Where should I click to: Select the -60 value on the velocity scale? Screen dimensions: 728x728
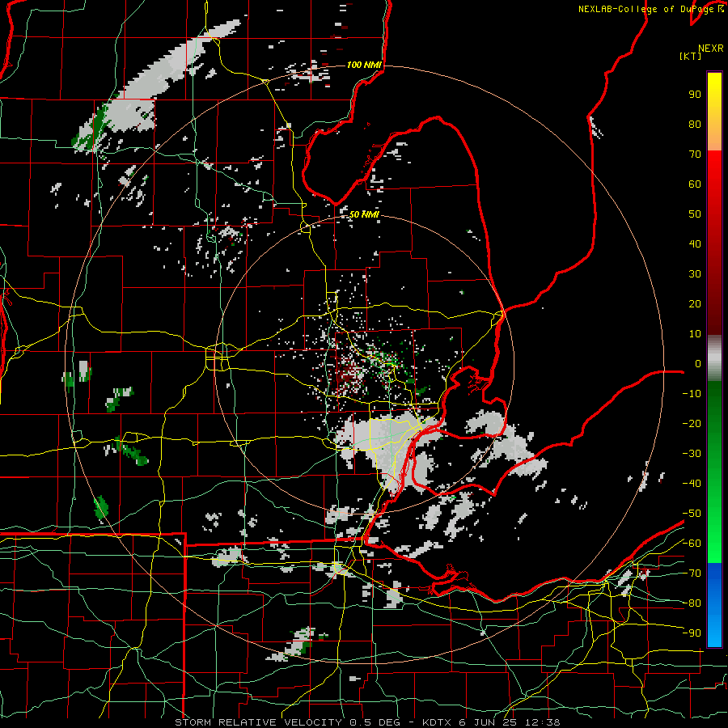pyautogui.click(x=692, y=544)
